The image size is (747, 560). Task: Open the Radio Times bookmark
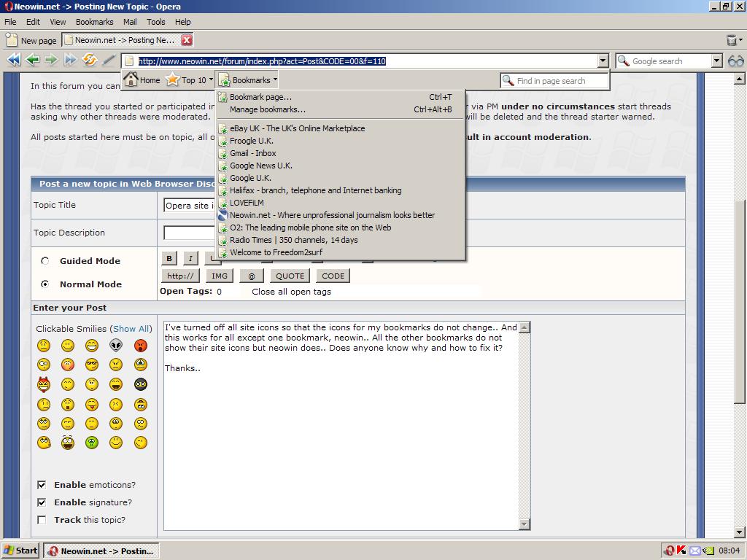click(341, 240)
